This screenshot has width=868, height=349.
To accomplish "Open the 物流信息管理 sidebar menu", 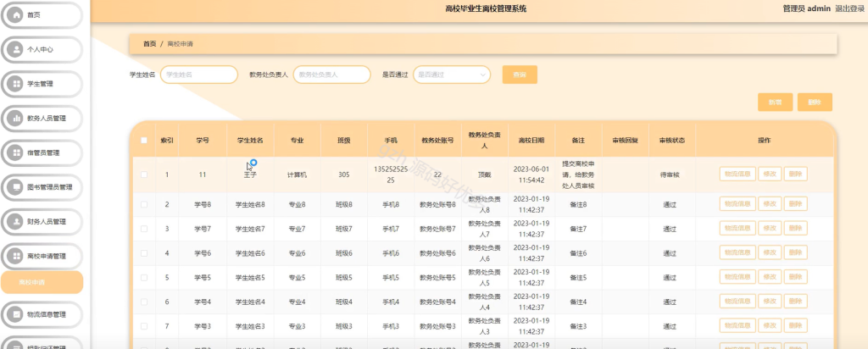I will pos(42,315).
